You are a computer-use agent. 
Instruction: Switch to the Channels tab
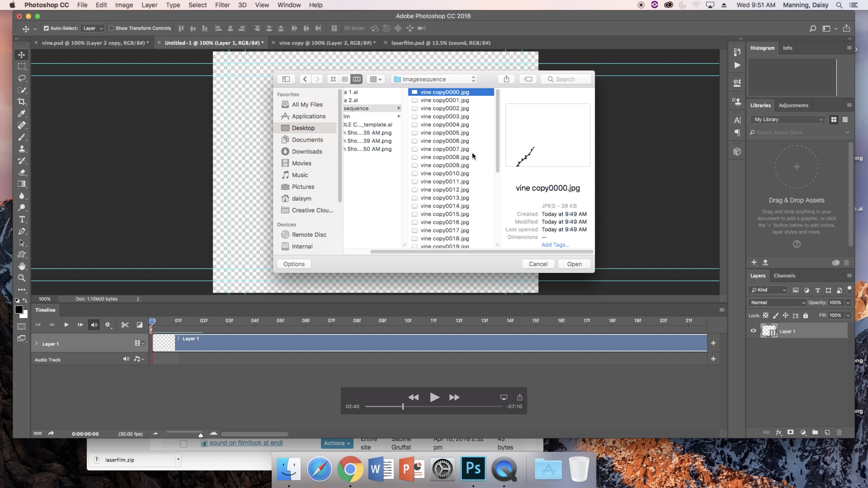tap(785, 276)
